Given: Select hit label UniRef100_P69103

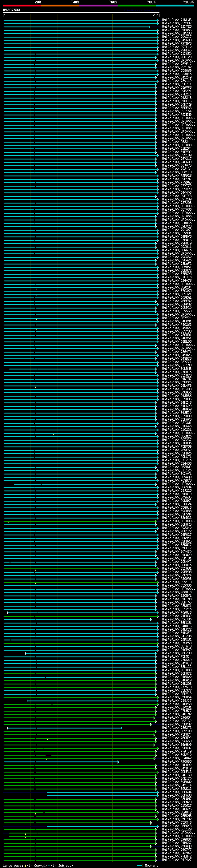Looking at the screenshot, I should point(176,731).
